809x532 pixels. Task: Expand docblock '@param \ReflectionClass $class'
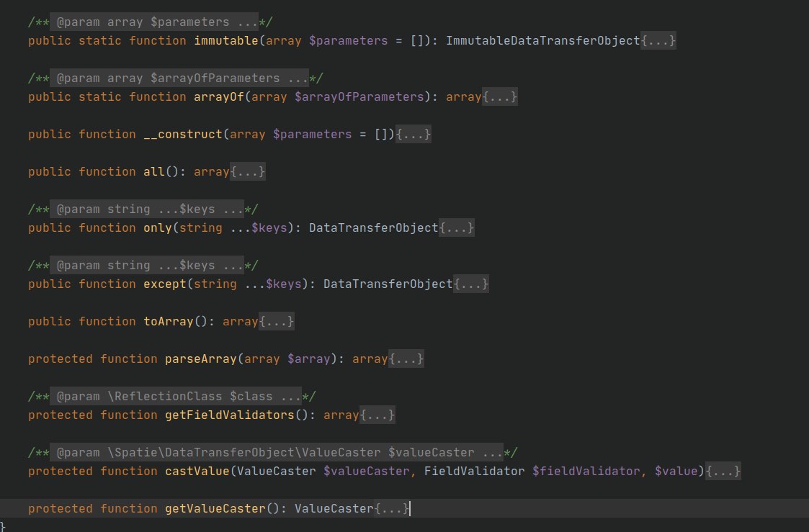[176, 397]
